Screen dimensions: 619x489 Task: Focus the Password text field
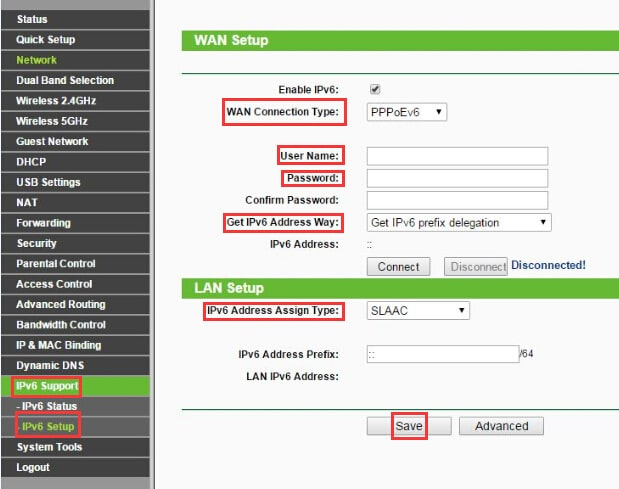tap(457, 178)
